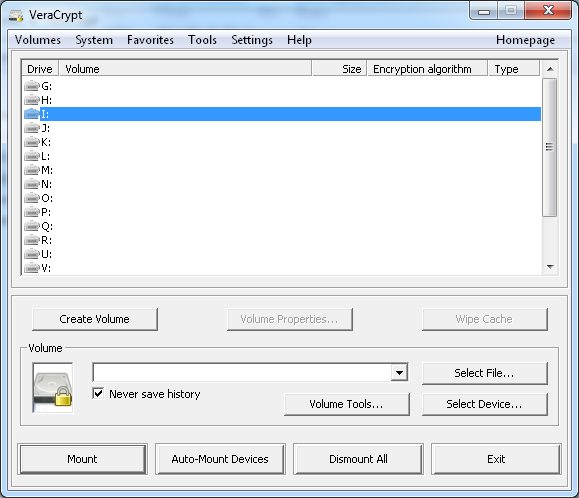Click the drive icon for H:

coord(32,100)
